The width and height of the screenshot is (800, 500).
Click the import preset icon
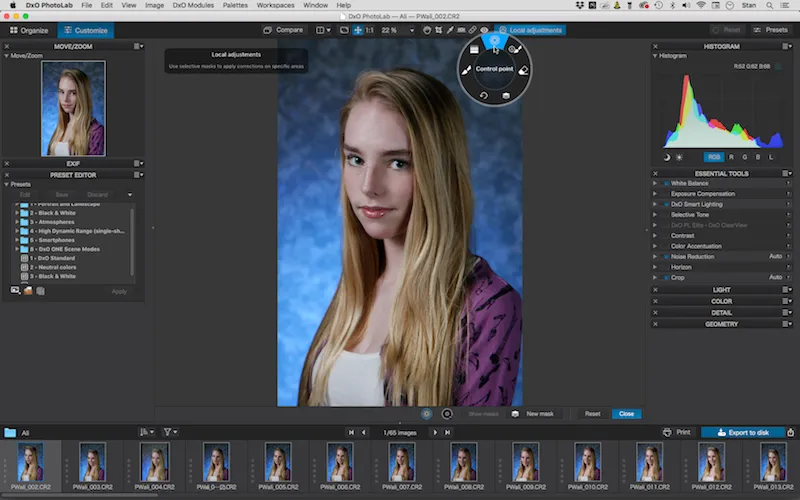pos(40,290)
